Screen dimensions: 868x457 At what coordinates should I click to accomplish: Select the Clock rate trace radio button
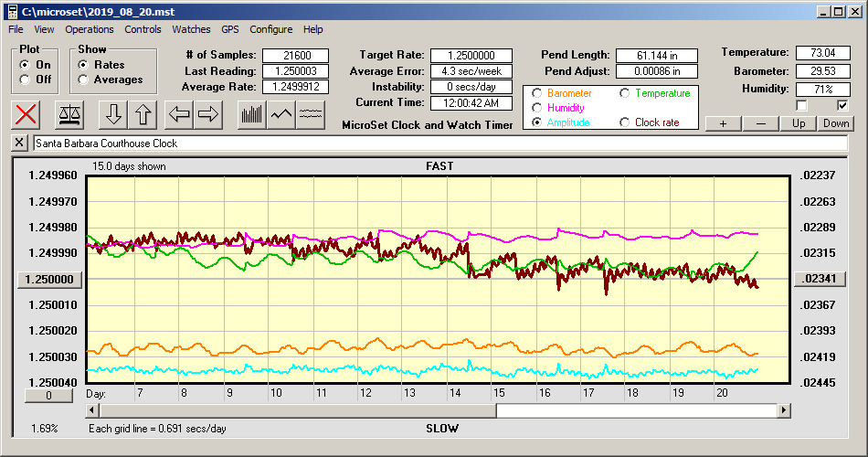point(624,122)
